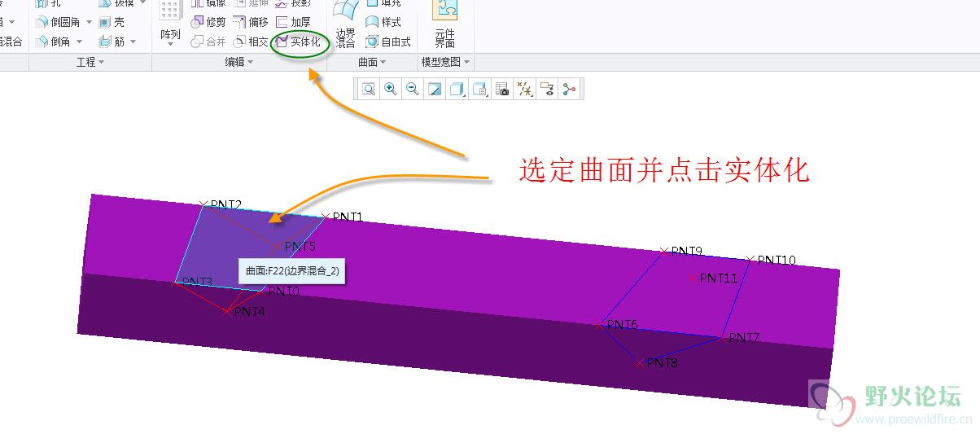Viewport: 980px width, 434px height.
Task: Select point PNT7 in the model
Action: coord(721,337)
